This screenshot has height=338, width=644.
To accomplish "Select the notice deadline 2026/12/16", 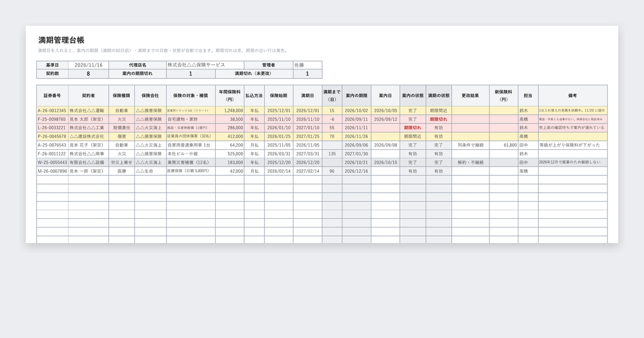I will pyautogui.click(x=356, y=171).
